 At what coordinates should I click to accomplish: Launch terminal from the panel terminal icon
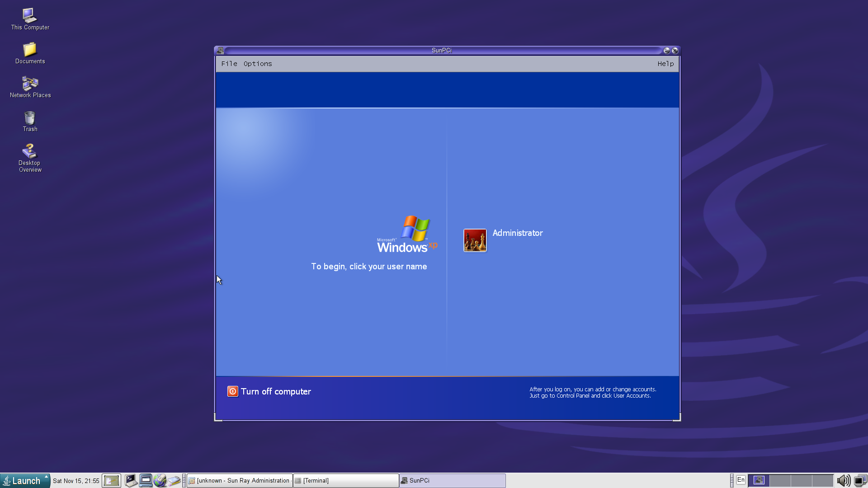click(x=131, y=480)
